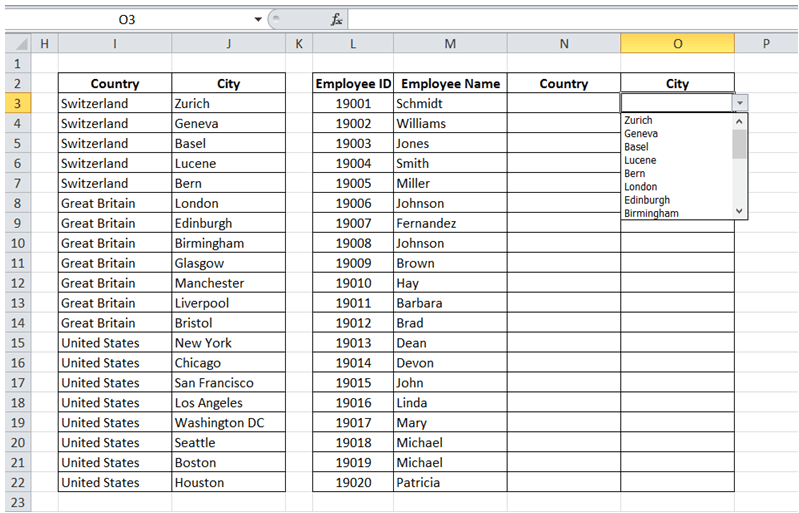This screenshot has width=799, height=513.
Task: Click the Employee Name header cell
Action: point(450,84)
